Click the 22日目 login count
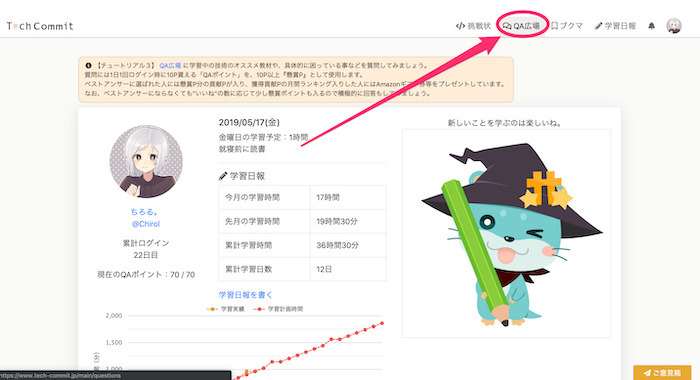 [x=146, y=255]
